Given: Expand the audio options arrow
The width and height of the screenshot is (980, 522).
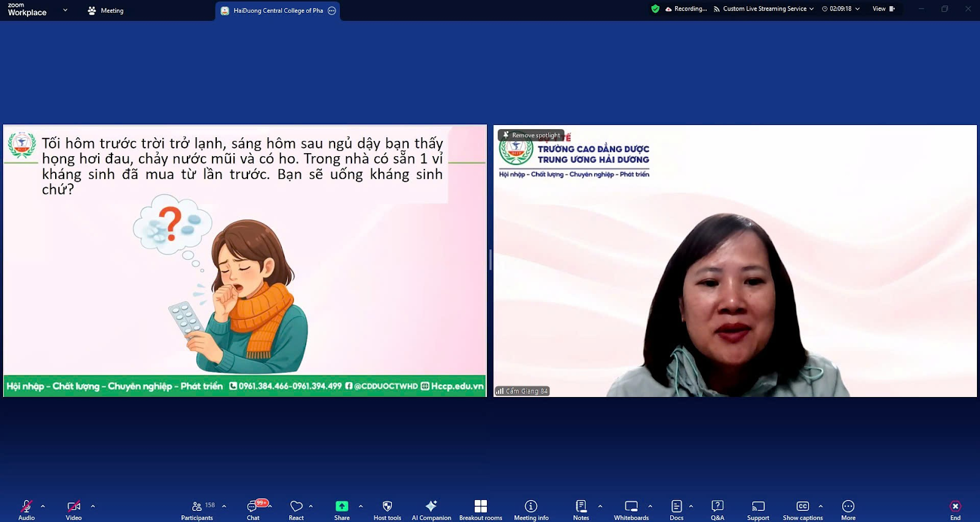Looking at the screenshot, I should coord(43,506).
